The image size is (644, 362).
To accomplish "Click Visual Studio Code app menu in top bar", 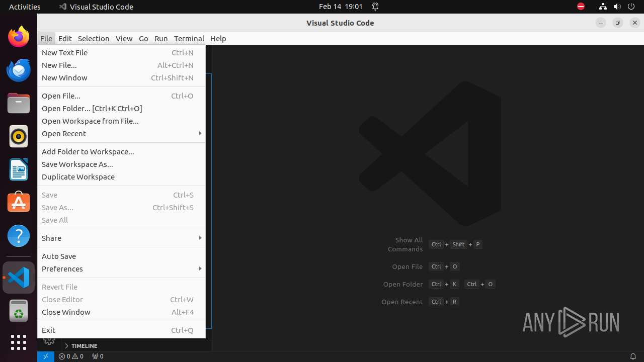I will point(96,7).
